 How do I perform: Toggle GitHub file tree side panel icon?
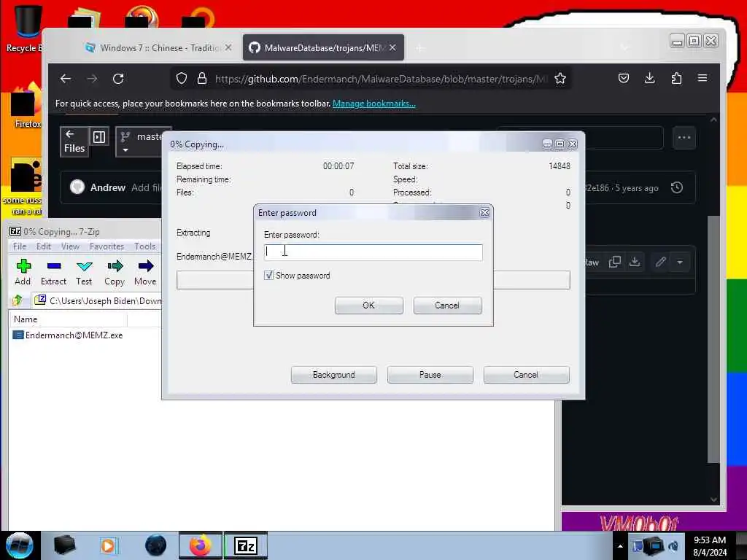coord(99,137)
